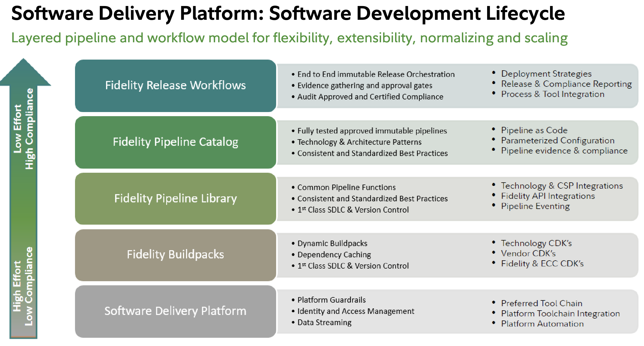Click the 'Low Effort High Compliance' arrow label
The width and height of the screenshot is (644, 346).
coord(24,129)
